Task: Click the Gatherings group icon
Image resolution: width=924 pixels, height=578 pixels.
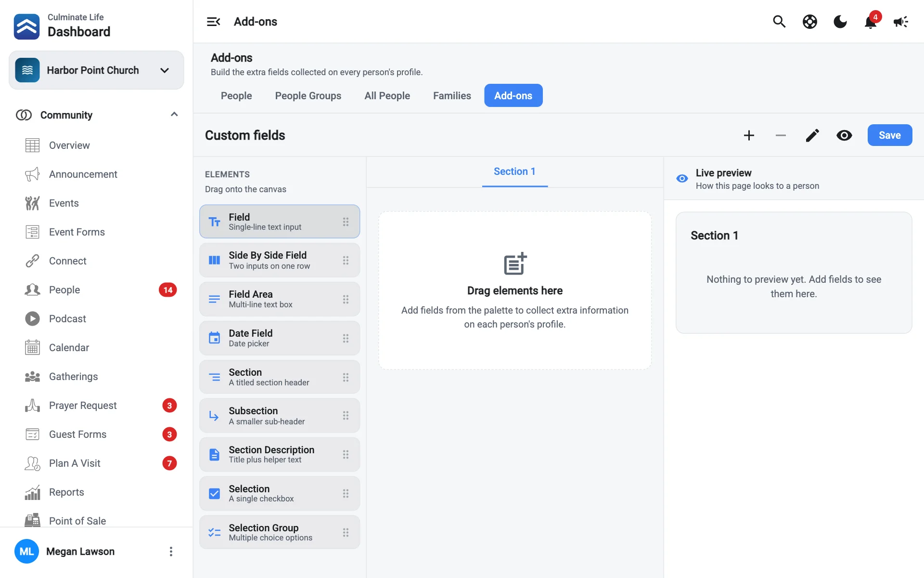Action: pos(32,377)
